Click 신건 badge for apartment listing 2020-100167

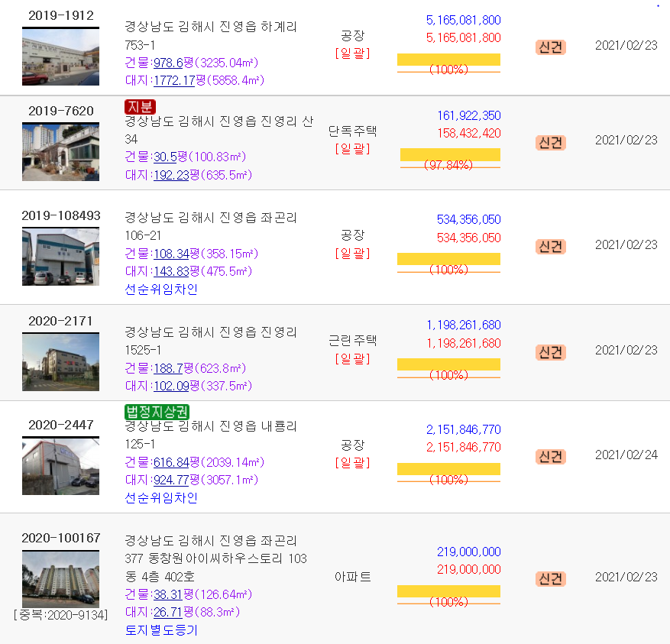coord(550,578)
